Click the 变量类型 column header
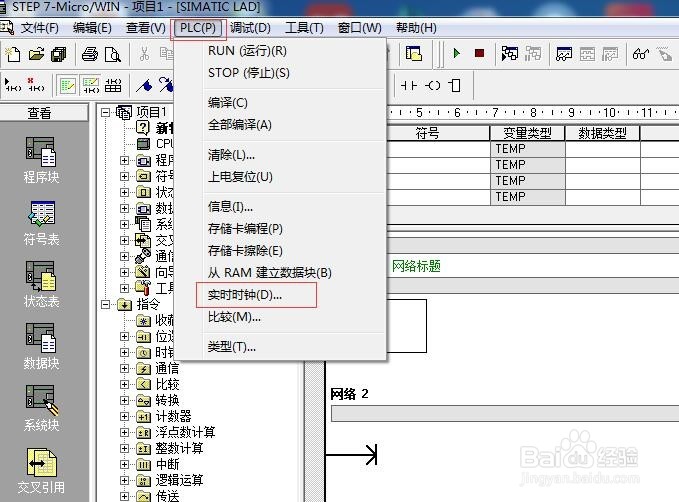Viewport: 679px width, 502px height. coord(527,133)
